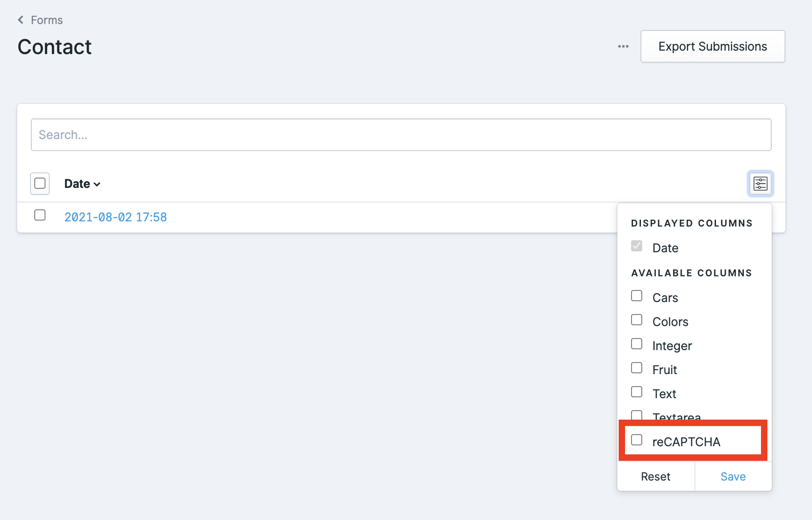812x520 pixels.
Task: Focus the Search input field
Action: [x=401, y=135]
